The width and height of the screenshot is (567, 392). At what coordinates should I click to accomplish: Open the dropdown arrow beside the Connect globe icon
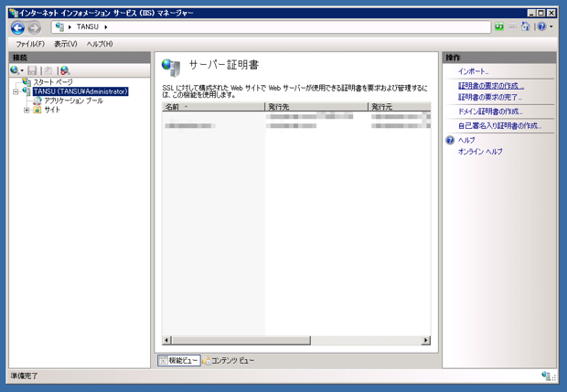pyautogui.click(x=22, y=70)
